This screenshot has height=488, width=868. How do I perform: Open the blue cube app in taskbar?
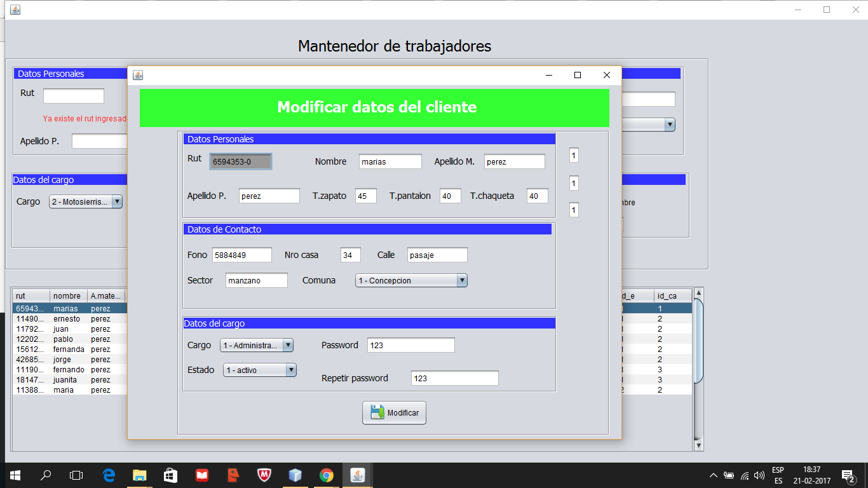coord(295,475)
